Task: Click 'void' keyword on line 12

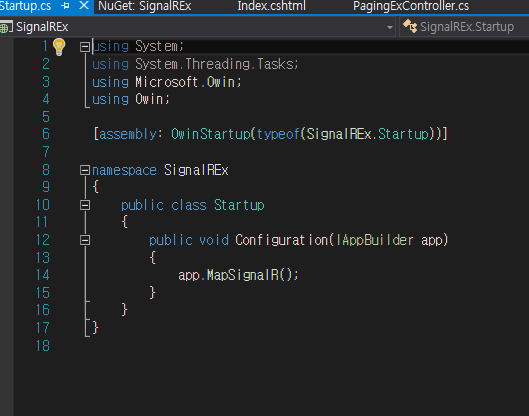Action: click(214, 240)
